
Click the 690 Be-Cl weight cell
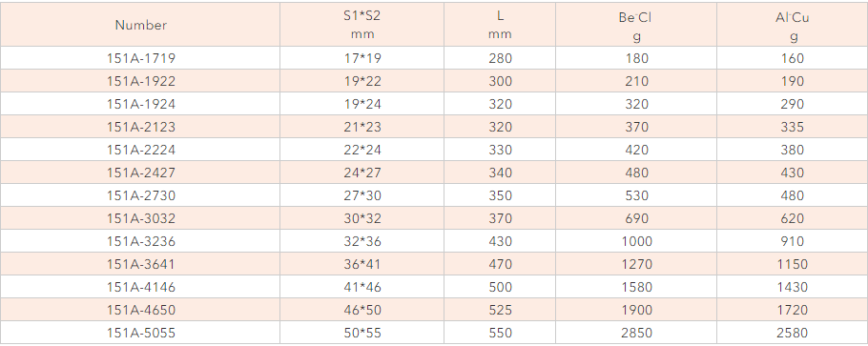636,218
